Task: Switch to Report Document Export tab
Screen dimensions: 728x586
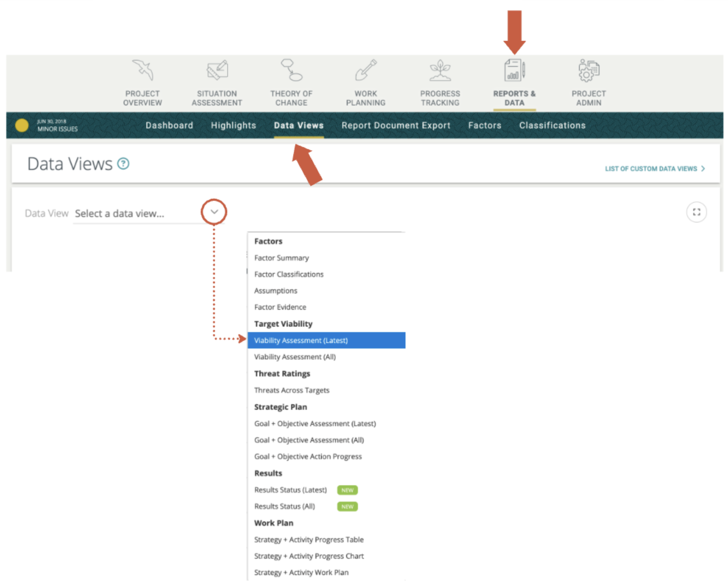Action: pos(396,125)
